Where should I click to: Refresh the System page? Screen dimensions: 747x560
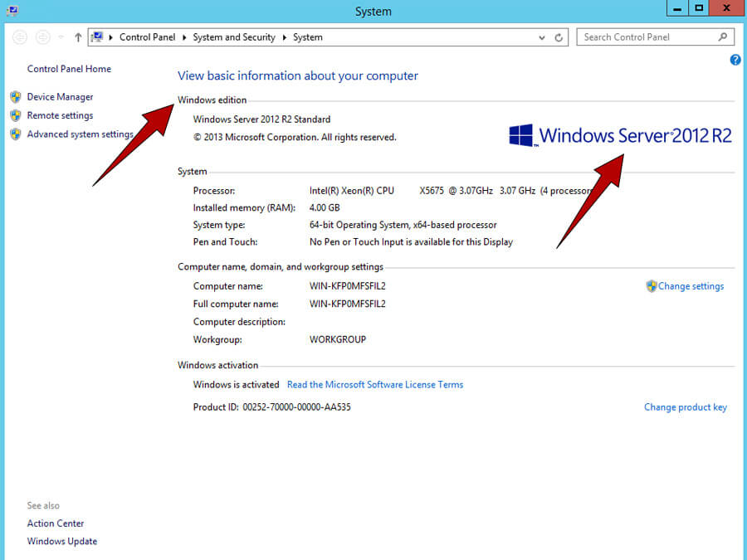click(559, 37)
